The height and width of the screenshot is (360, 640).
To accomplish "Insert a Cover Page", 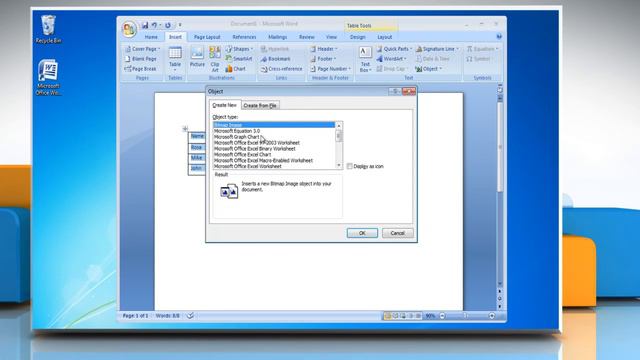I will coord(142,49).
